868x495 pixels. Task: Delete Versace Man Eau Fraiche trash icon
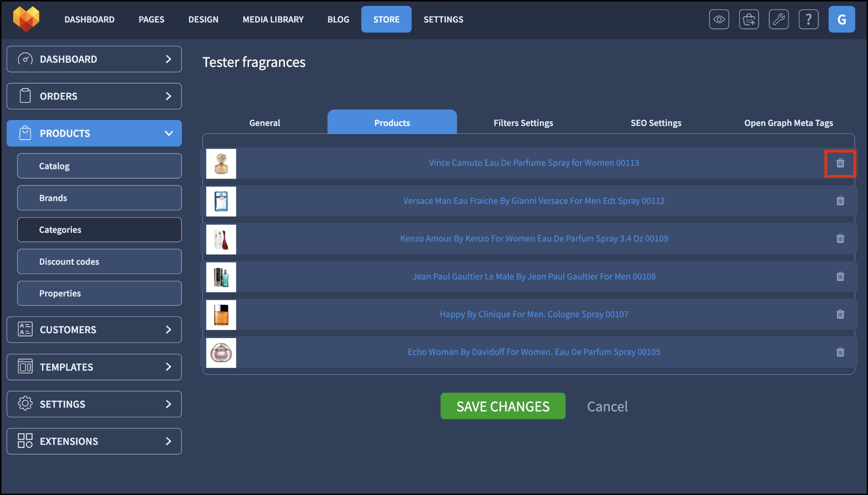(840, 201)
